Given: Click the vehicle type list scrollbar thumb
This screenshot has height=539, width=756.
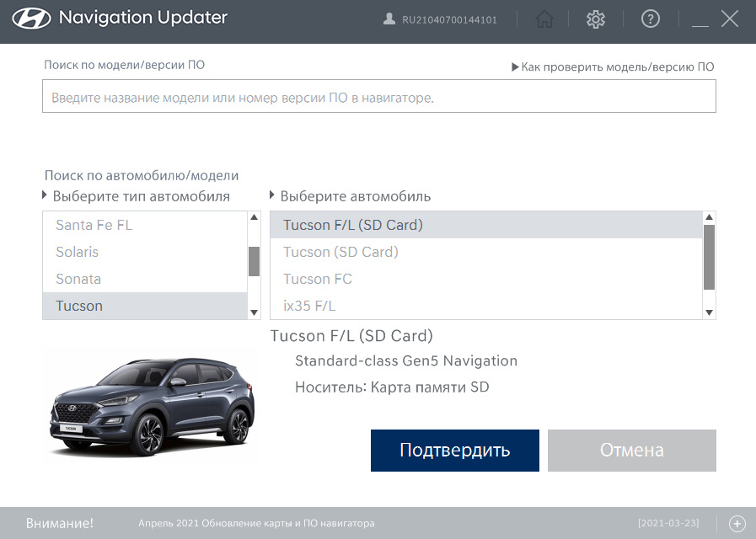Looking at the screenshot, I should click(254, 262).
